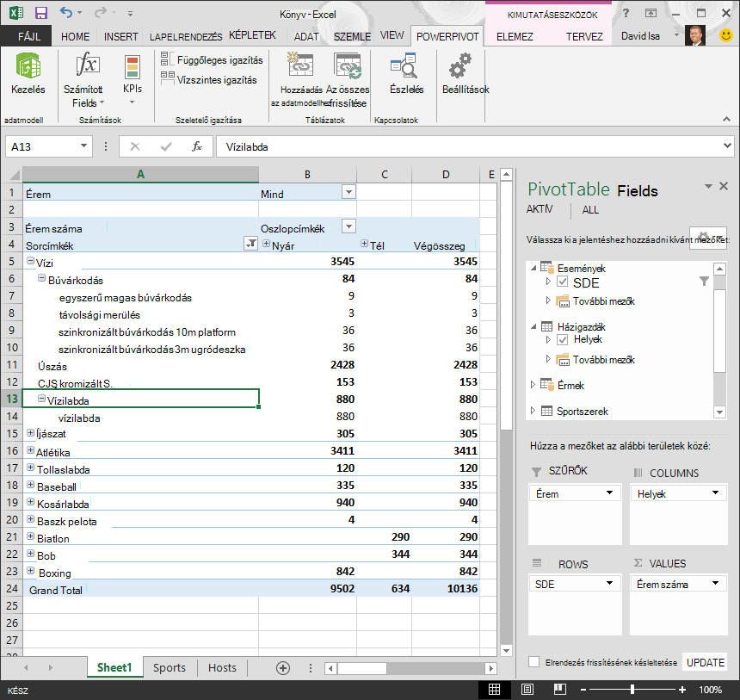
Task: Open the Érem száma dropdown in VALUES area
Action: 715,584
